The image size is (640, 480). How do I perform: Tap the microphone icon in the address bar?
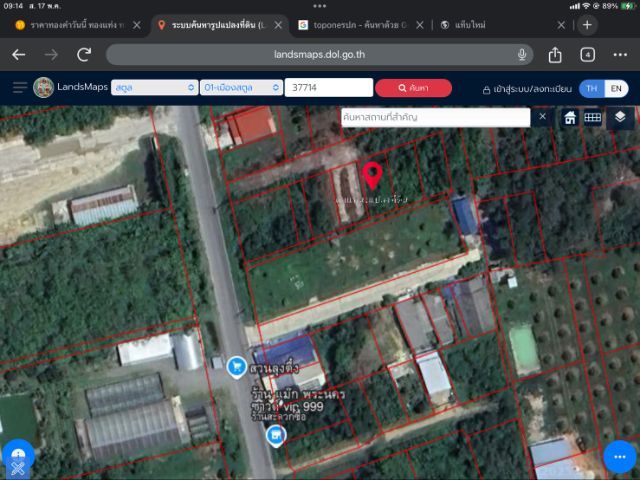[x=522, y=55]
